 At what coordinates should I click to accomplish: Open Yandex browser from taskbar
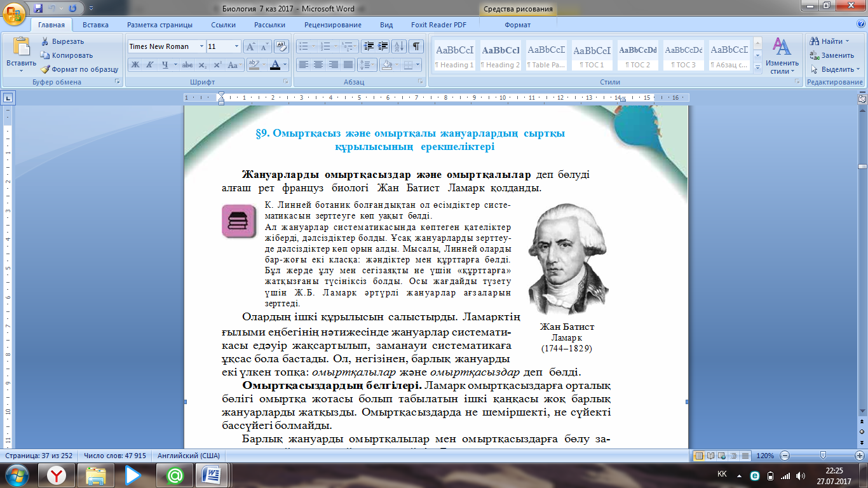pyautogui.click(x=58, y=475)
